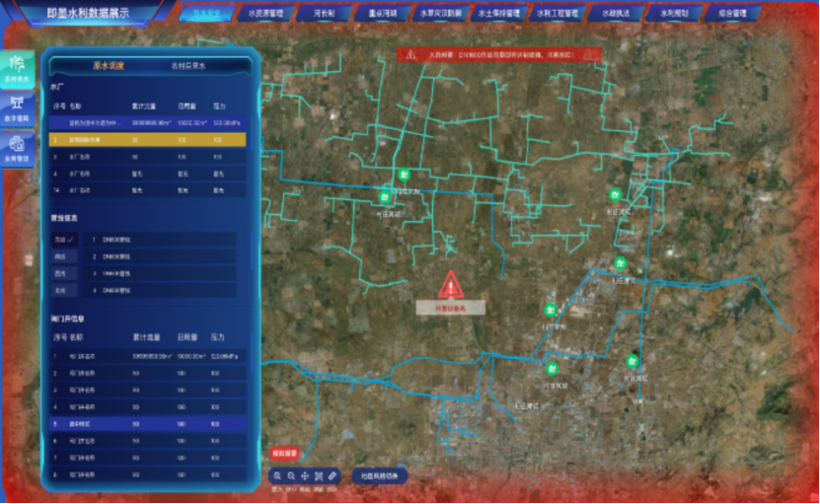
Task: Open the 综合管理 top navigation tab
Action: [x=731, y=15]
